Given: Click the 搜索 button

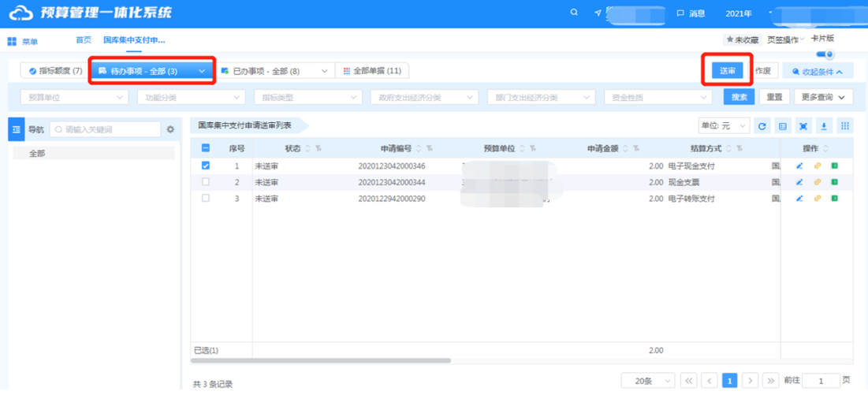Looking at the screenshot, I should point(739,97).
